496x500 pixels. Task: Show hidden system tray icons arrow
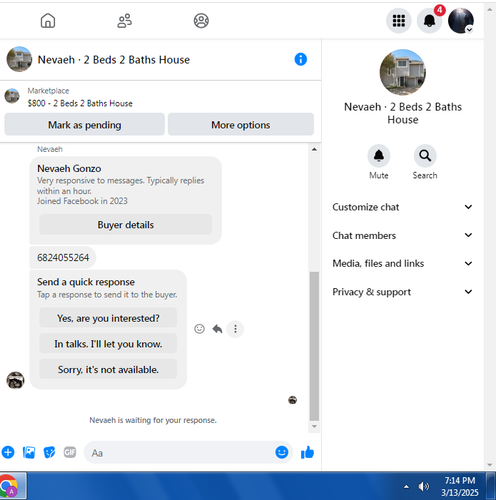click(x=406, y=487)
